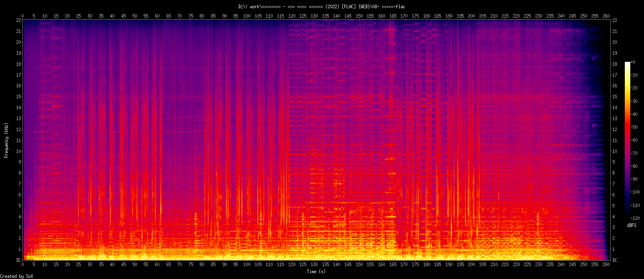644x279 pixels.
Task: Click the 200 second tick on bottom axis
Action: (x=471, y=265)
